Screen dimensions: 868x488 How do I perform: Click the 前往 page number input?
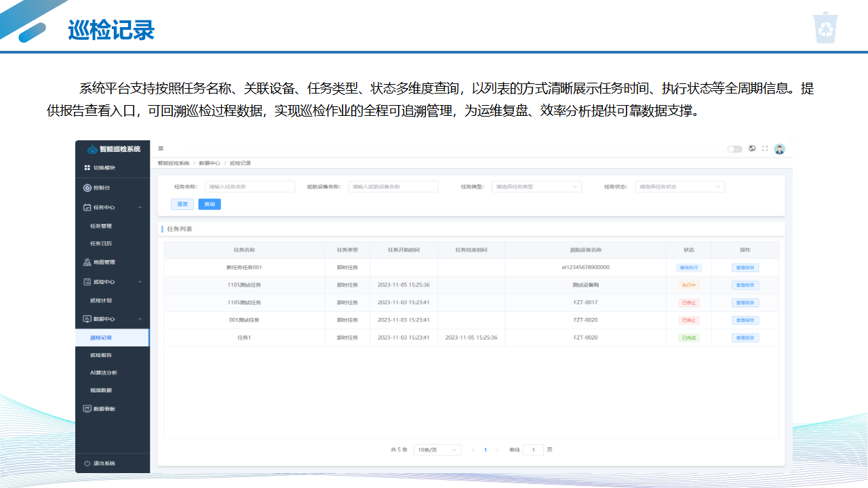[x=533, y=449]
